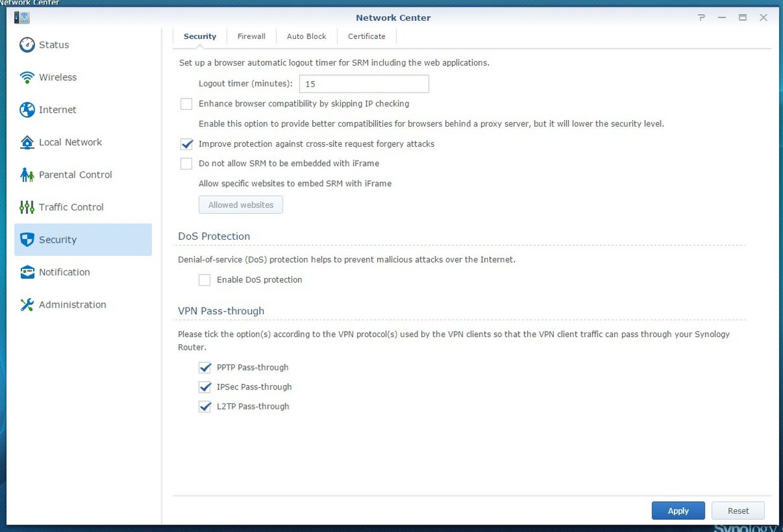The image size is (783, 532).
Task: Click the Parental Control people icon
Action: tap(27, 175)
